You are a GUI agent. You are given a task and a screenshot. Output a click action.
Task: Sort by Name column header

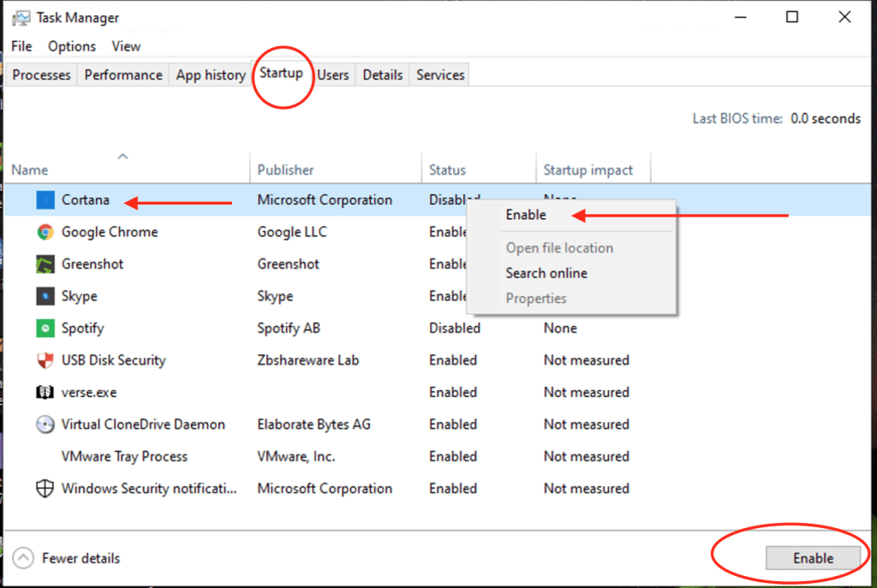tap(30, 170)
